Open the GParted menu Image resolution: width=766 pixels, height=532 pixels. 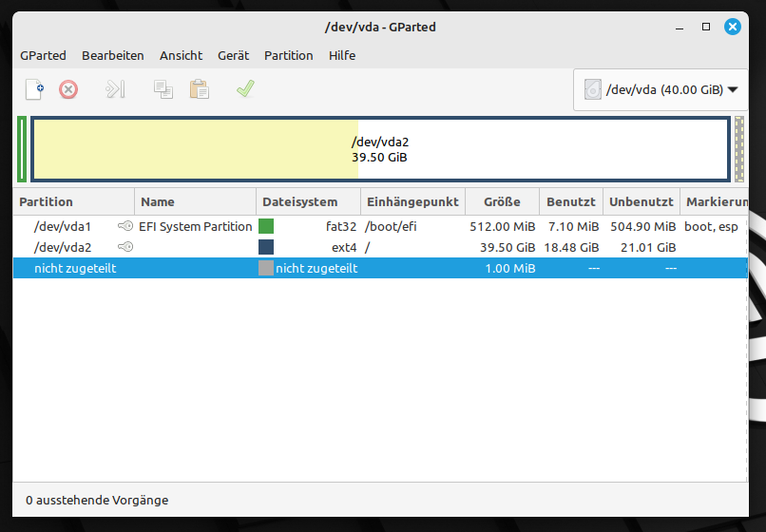(43, 56)
